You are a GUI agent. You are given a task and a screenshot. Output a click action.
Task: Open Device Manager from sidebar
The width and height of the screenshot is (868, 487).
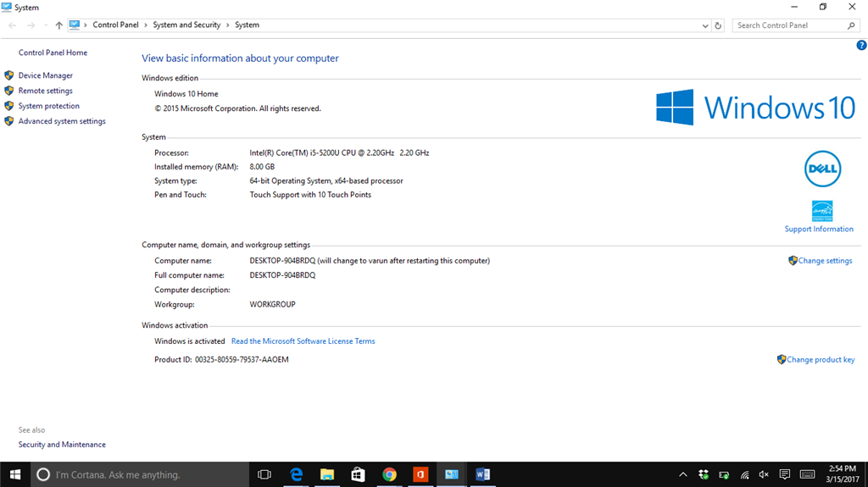(46, 75)
